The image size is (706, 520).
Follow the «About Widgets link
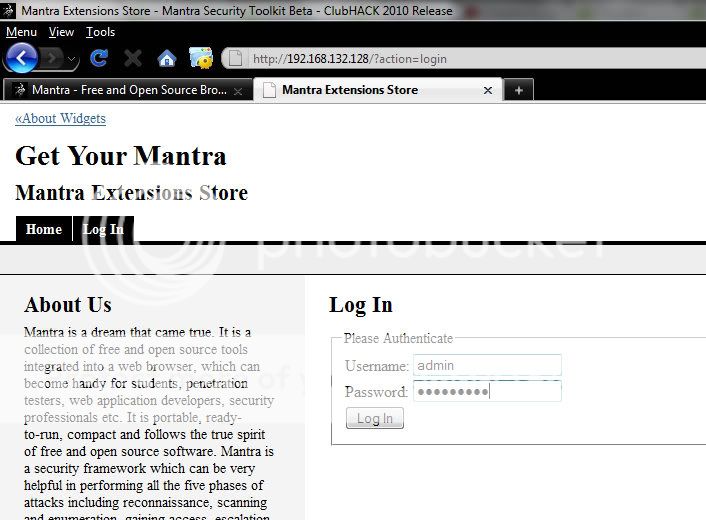(60, 119)
